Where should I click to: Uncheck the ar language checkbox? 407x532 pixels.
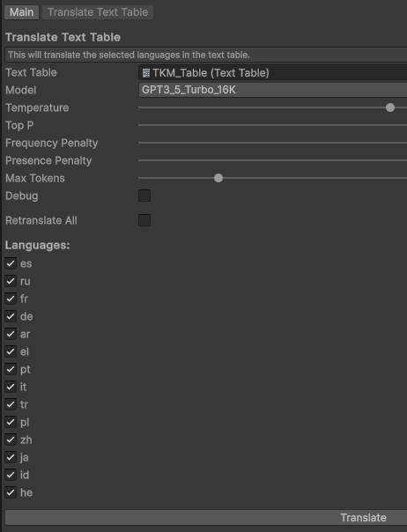coord(11,334)
